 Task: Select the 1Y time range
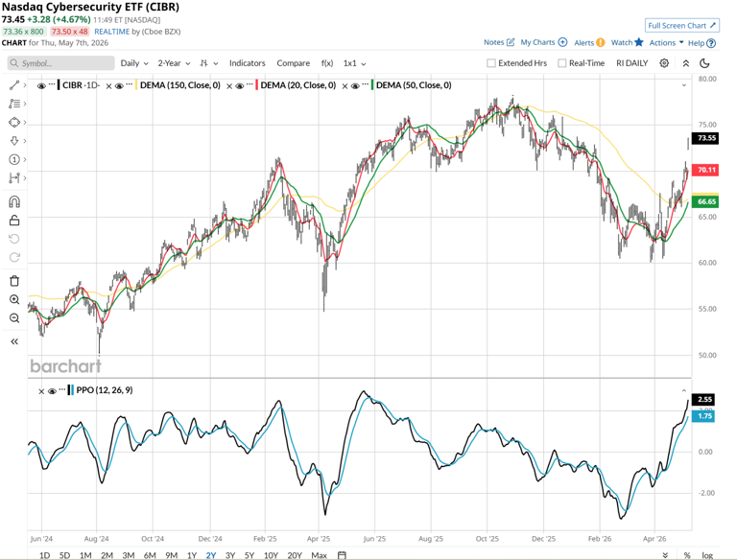point(192,555)
